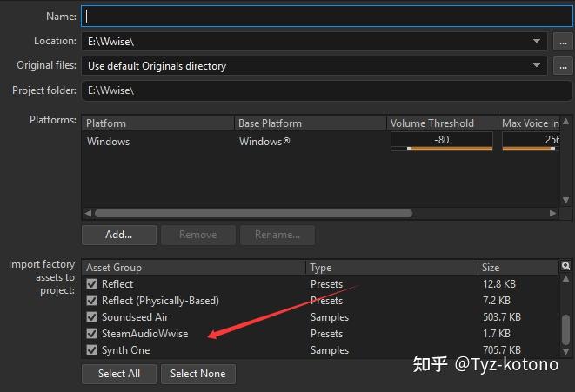
Task: Browse for Original files with ellipsis button
Action: (564, 66)
